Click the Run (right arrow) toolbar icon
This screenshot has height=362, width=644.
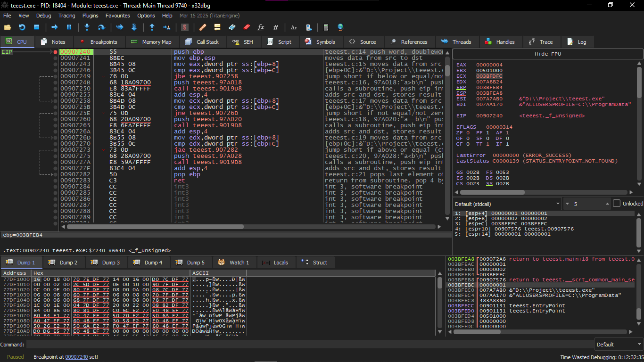point(55,27)
